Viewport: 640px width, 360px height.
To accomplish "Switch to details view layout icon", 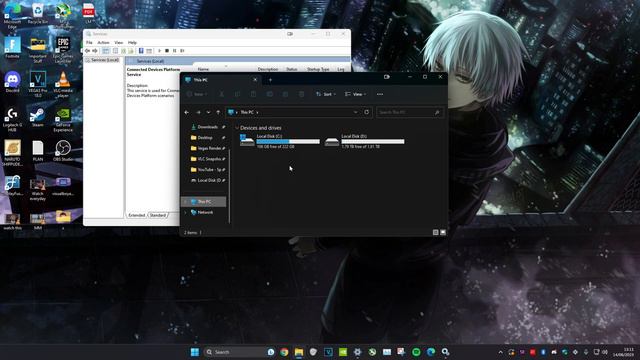I will click(x=436, y=232).
